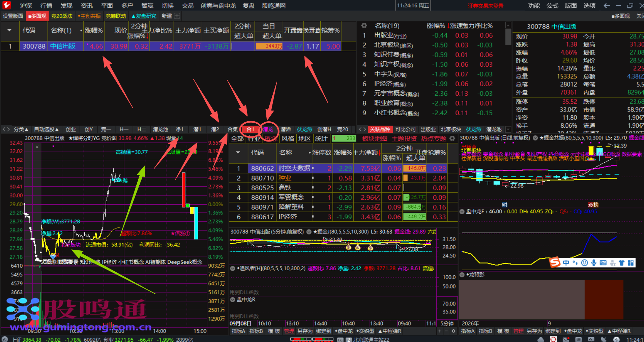Click the minus zoom button on 5分钟 chart
This screenshot has height=342, width=644.
446,331
